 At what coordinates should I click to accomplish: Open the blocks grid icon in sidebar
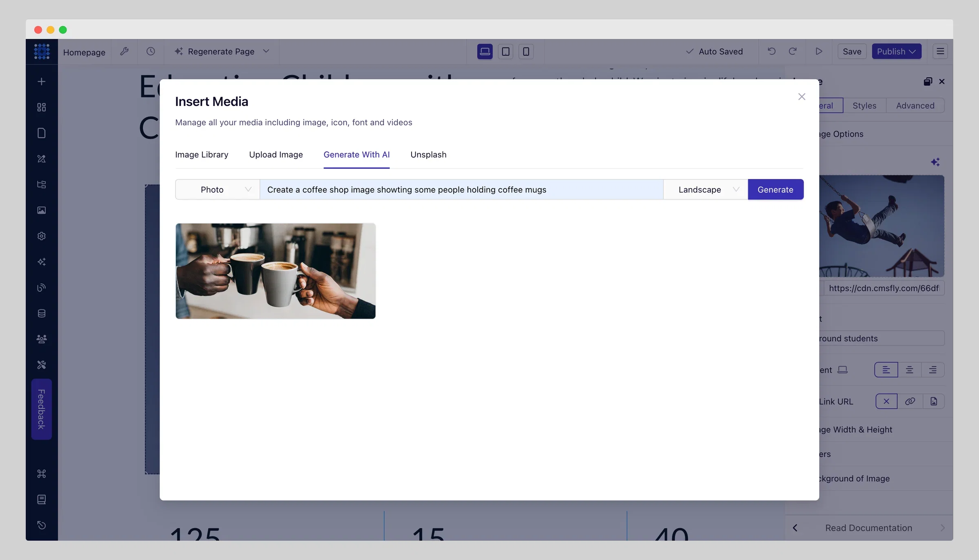click(x=41, y=107)
